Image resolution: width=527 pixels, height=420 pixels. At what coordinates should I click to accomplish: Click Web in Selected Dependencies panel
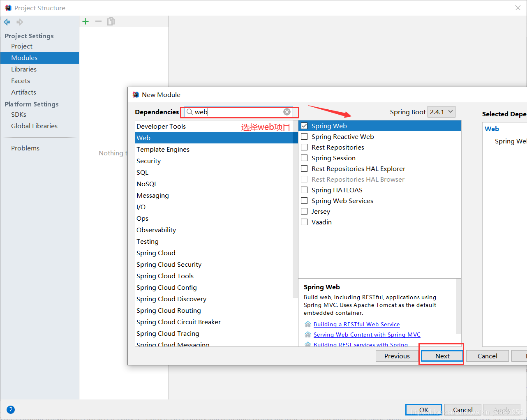point(492,129)
